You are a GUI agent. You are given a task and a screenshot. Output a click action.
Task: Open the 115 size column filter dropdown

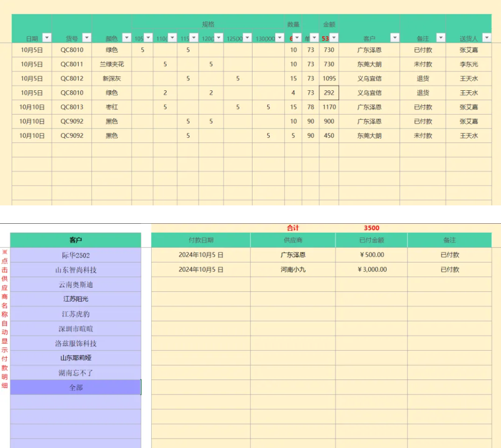pyautogui.click(x=194, y=38)
